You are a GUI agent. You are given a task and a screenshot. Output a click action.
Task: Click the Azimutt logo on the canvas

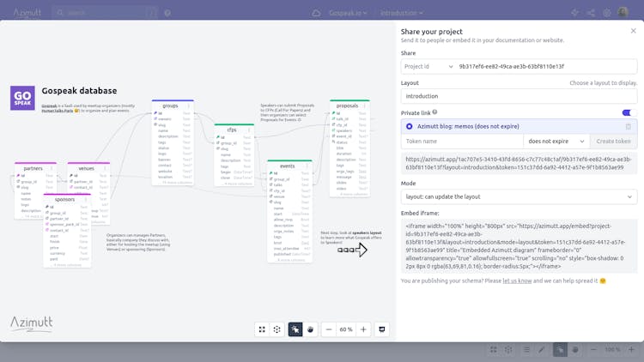(x=32, y=323)
